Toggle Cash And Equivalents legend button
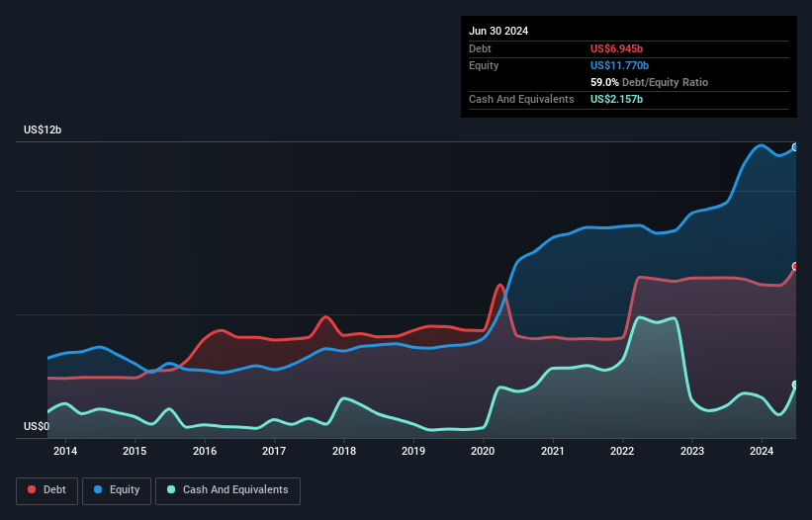 point(227,490)
